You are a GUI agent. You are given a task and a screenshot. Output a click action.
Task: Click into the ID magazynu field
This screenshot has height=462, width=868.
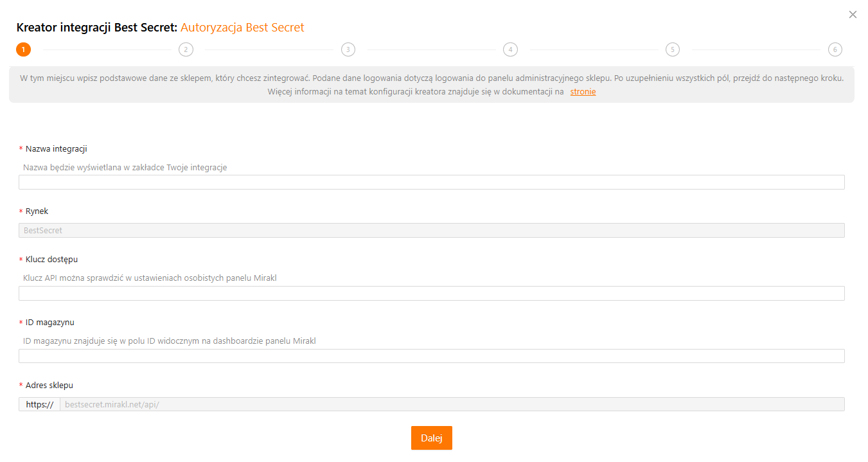click(431, 357)
